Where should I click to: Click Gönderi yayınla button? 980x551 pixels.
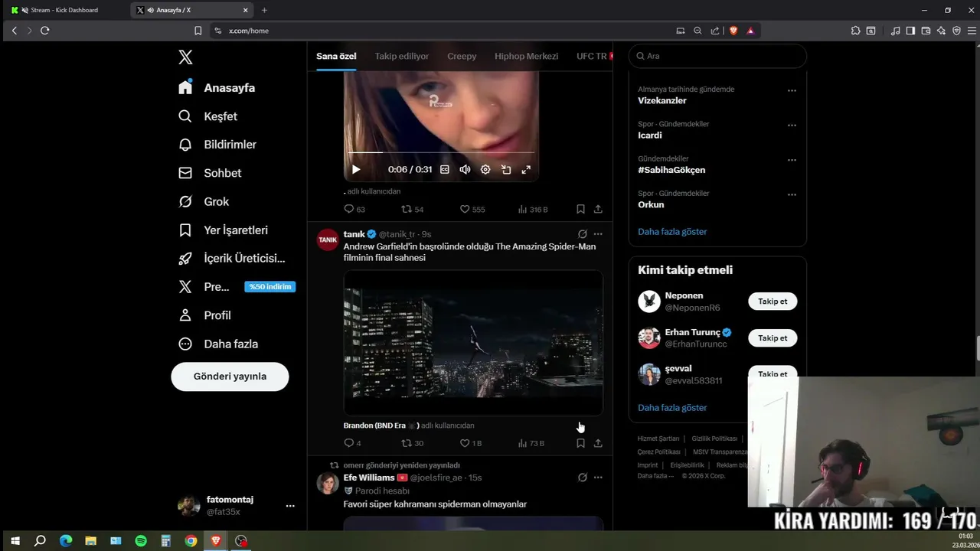pyautogui.click(x=230, y=377)
